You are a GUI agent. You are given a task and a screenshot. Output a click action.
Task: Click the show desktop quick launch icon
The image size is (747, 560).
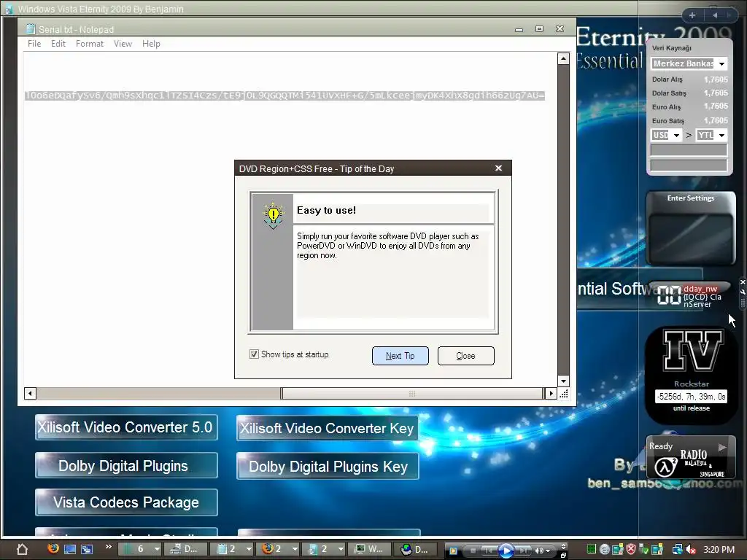coord(70,549)
